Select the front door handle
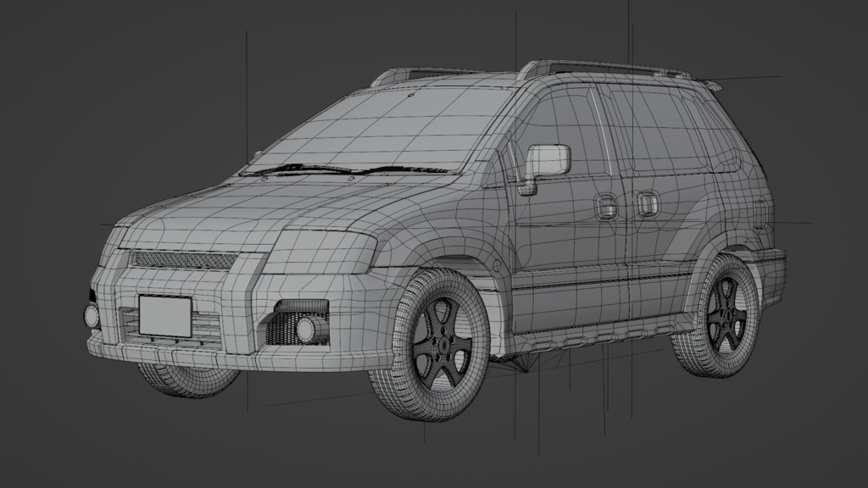Image resolution: width=868 pixels, height=488 pixels. click(605, 206)
